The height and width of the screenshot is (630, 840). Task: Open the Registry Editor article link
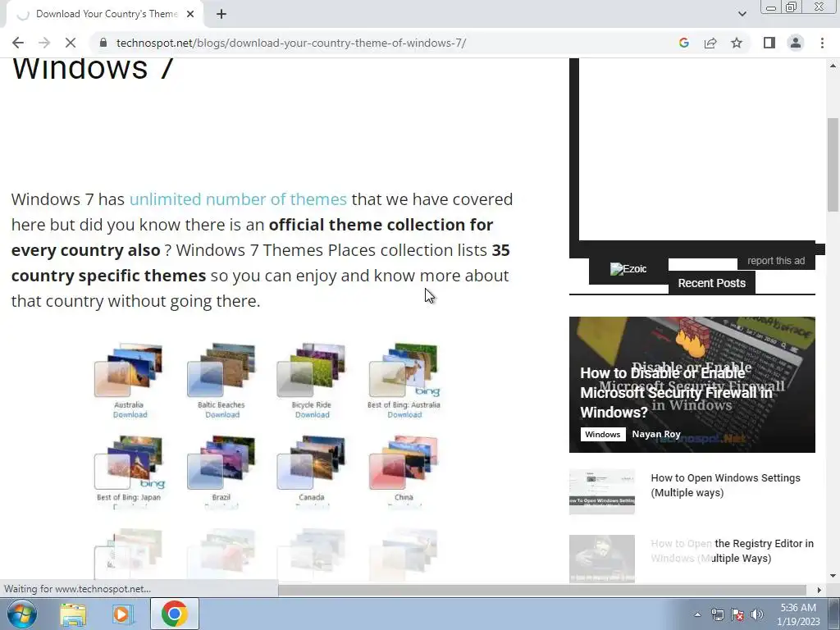(x=732, y=550)
